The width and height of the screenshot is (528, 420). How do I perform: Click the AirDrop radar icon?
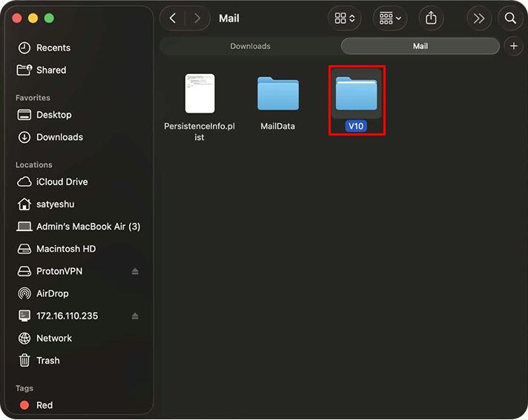click(x=24, y=293)
